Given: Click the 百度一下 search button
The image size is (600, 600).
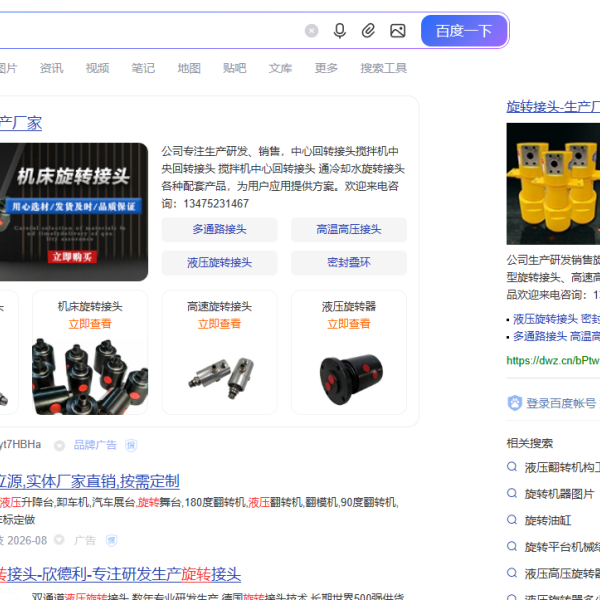Looking at the screenshot, I should click(464, 31).
